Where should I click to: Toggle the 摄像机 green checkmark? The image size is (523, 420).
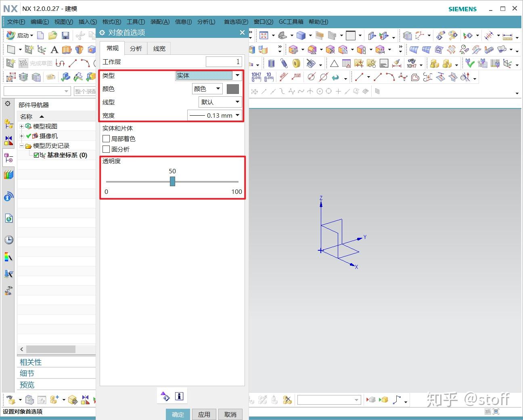[x=28, y=136]
